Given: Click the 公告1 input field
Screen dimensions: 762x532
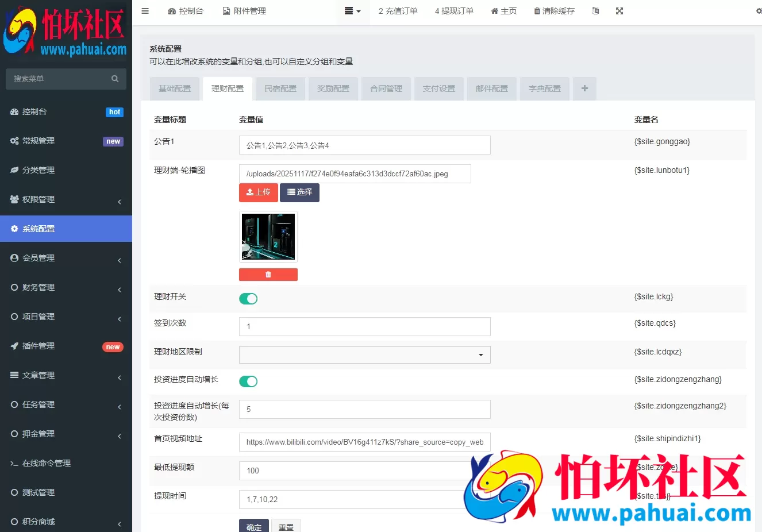Looking at the screenshot, I should click(365, 145).
